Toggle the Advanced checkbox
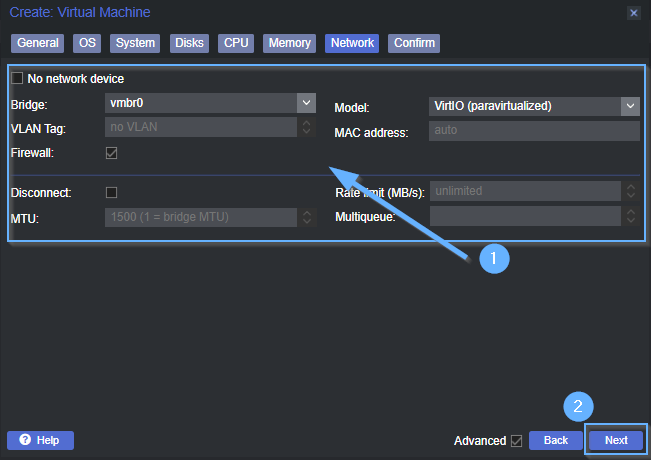Screen dimensions: 651x460 pos(516,440)
